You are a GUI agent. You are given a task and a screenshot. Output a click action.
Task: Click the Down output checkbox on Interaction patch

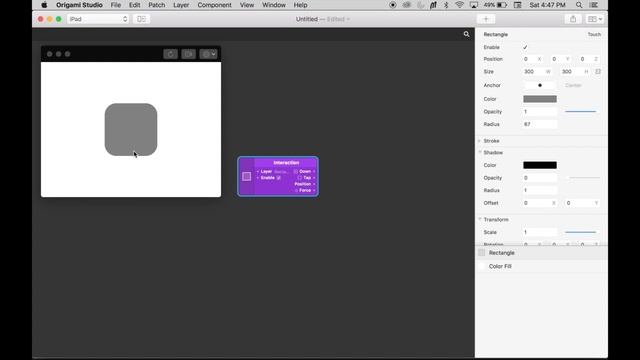(296, 171)
